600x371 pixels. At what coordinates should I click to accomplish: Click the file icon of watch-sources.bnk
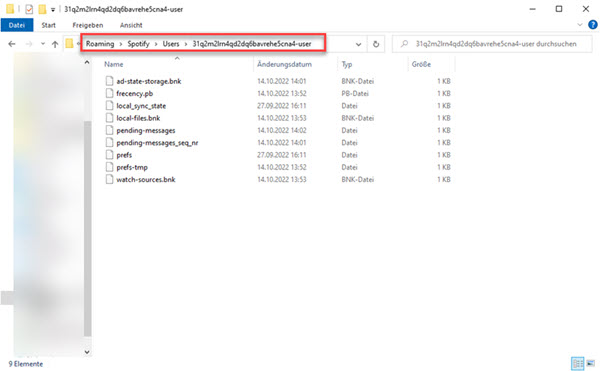click(109, 179)
